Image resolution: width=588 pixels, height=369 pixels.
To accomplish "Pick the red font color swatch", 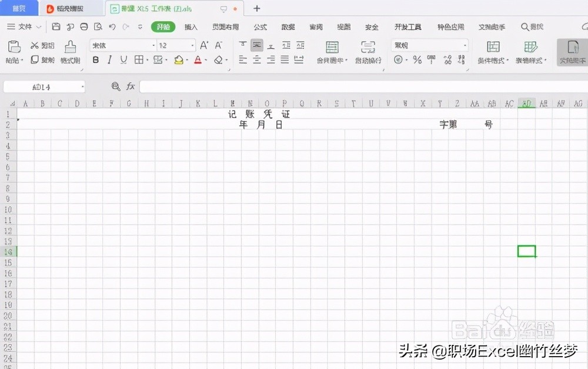I will (198, 59).
